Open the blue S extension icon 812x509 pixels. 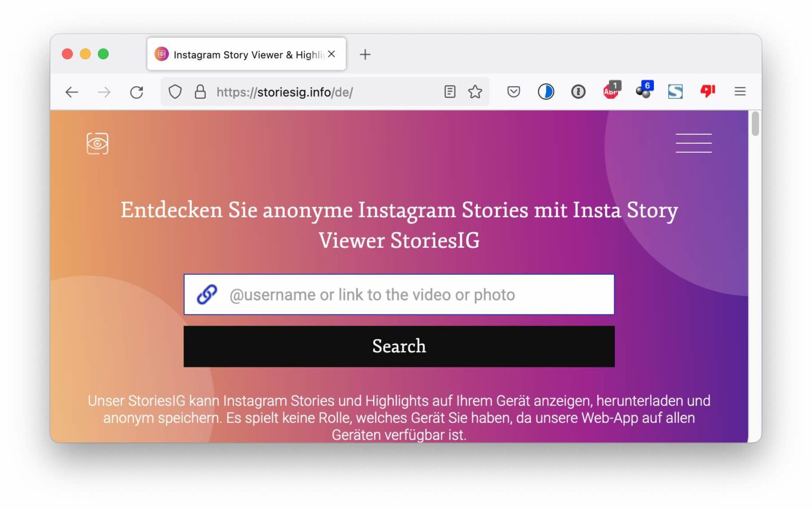pos(675,91)
